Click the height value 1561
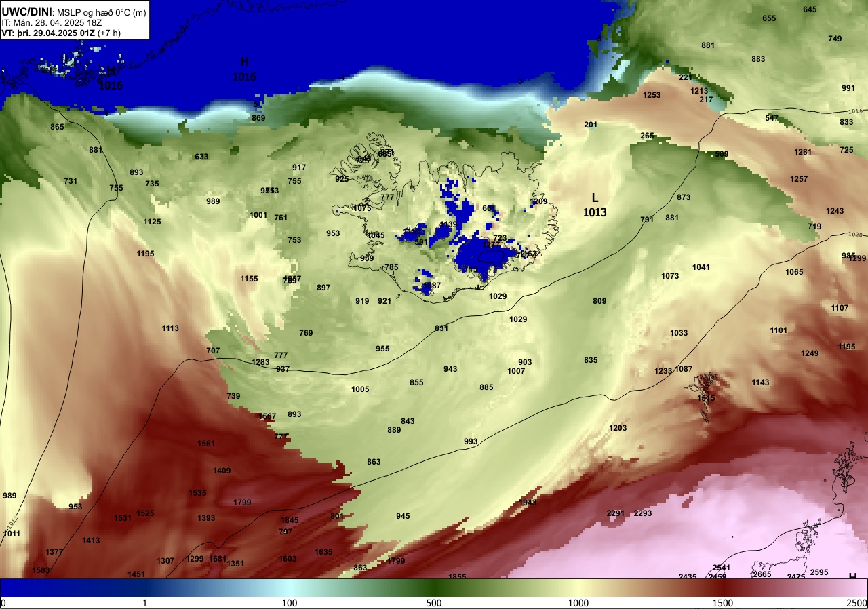 [x=206, y=444]
